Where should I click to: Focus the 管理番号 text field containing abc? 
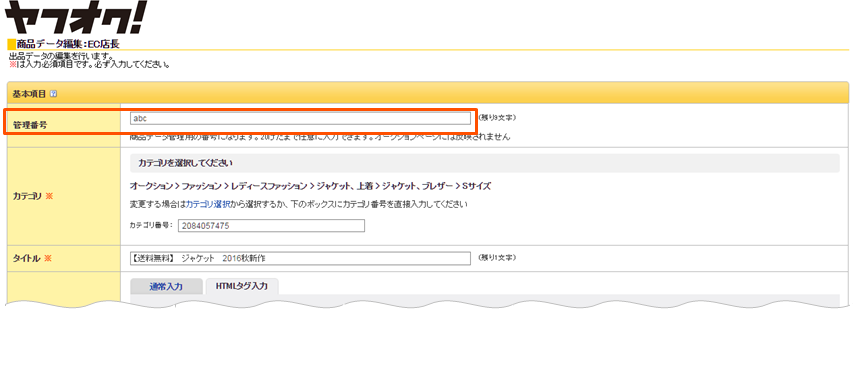click(300, 118)
